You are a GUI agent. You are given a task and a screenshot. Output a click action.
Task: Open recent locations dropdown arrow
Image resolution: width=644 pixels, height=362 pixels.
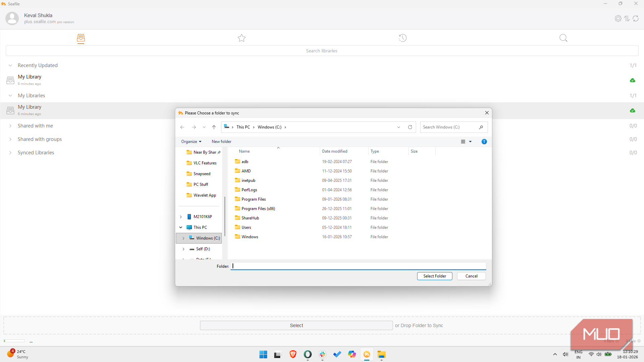tap(204, 127)
